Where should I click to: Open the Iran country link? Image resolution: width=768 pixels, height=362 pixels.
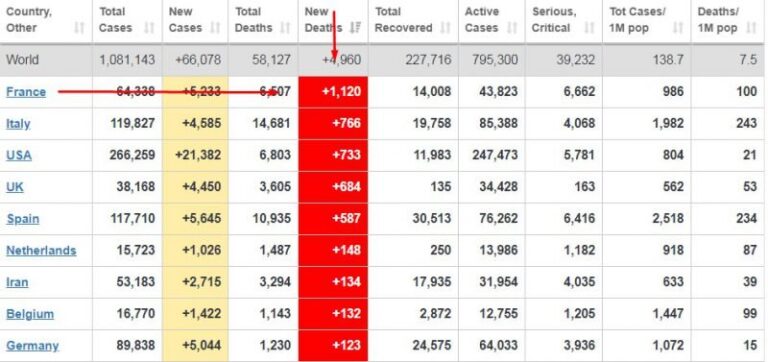[x=17, y=282]
